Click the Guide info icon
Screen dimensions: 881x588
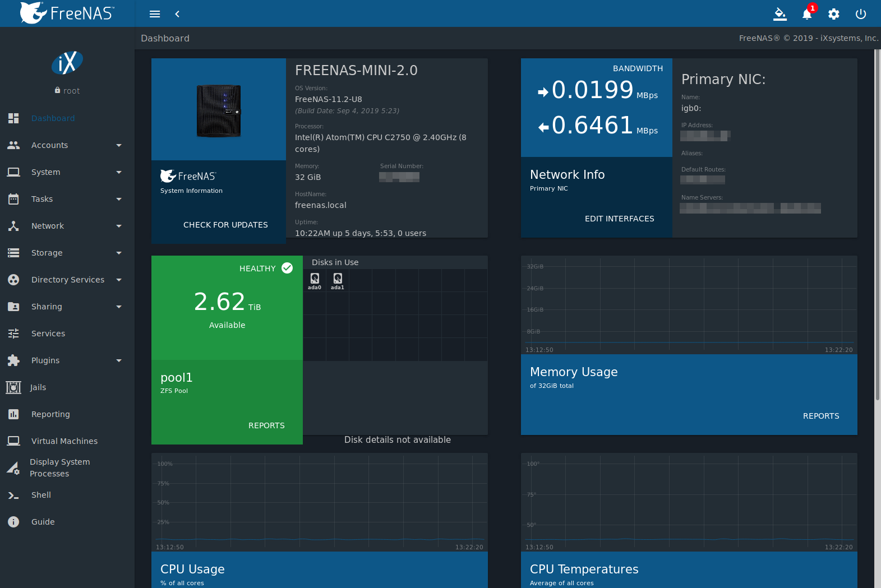pos(13,522)
